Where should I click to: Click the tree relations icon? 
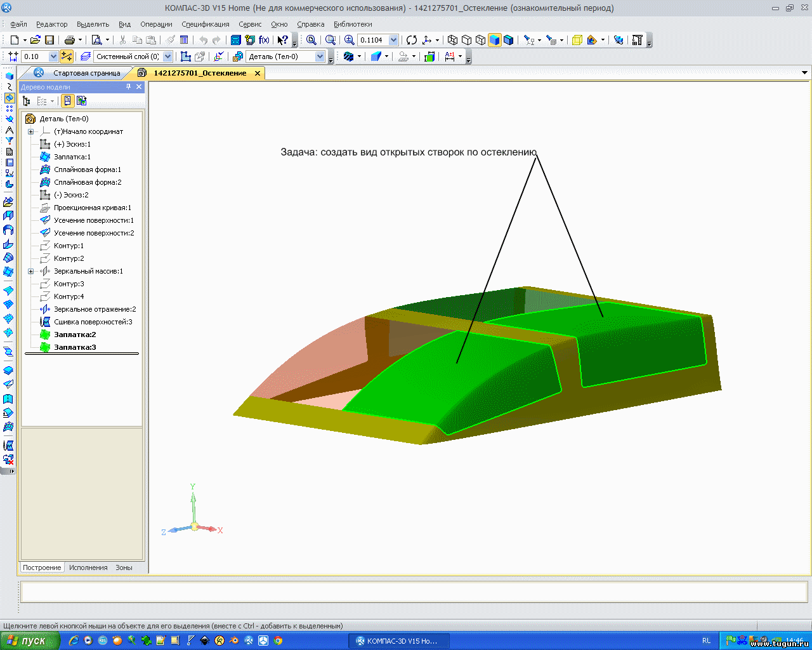click(x=81, y=101)
